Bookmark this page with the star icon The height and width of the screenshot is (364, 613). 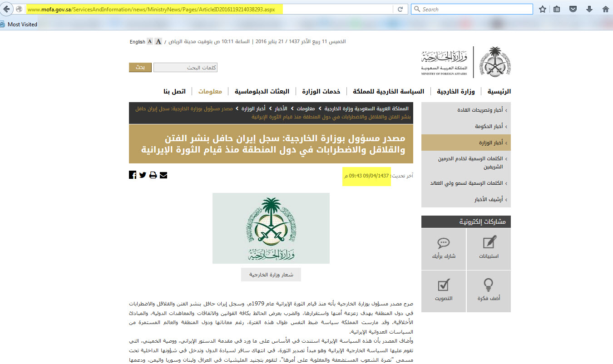(543, 9)
